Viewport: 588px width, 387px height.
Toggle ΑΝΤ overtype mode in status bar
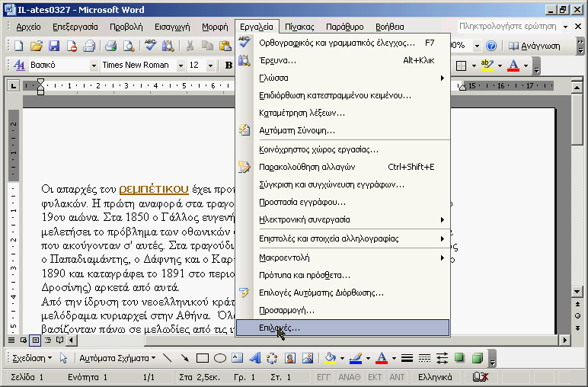click(x=397, y=377)
